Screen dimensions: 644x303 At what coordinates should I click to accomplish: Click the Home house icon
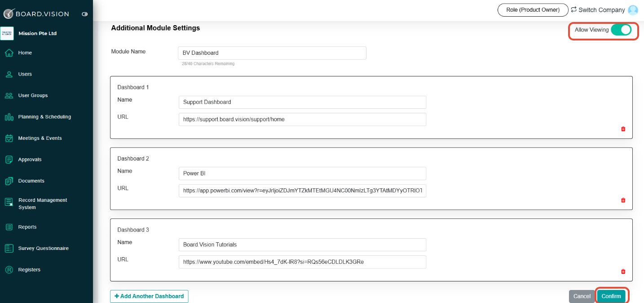(x=9, y=53)
